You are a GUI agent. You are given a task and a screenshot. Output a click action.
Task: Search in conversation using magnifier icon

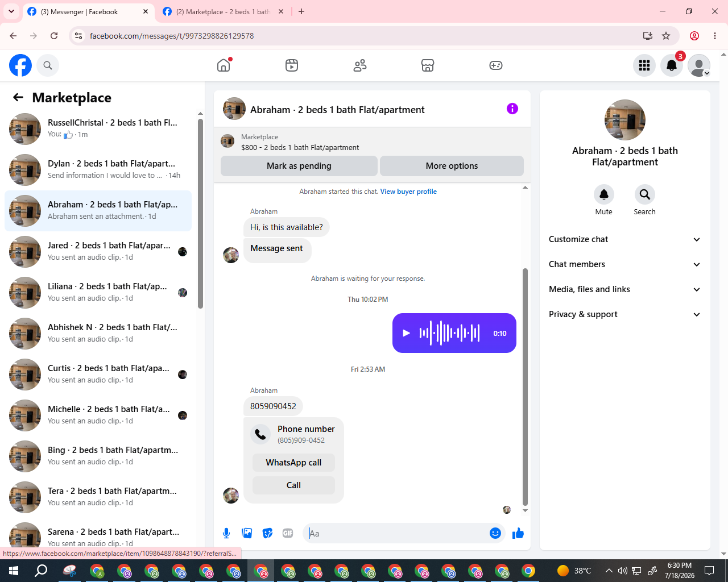coord(644,194)
